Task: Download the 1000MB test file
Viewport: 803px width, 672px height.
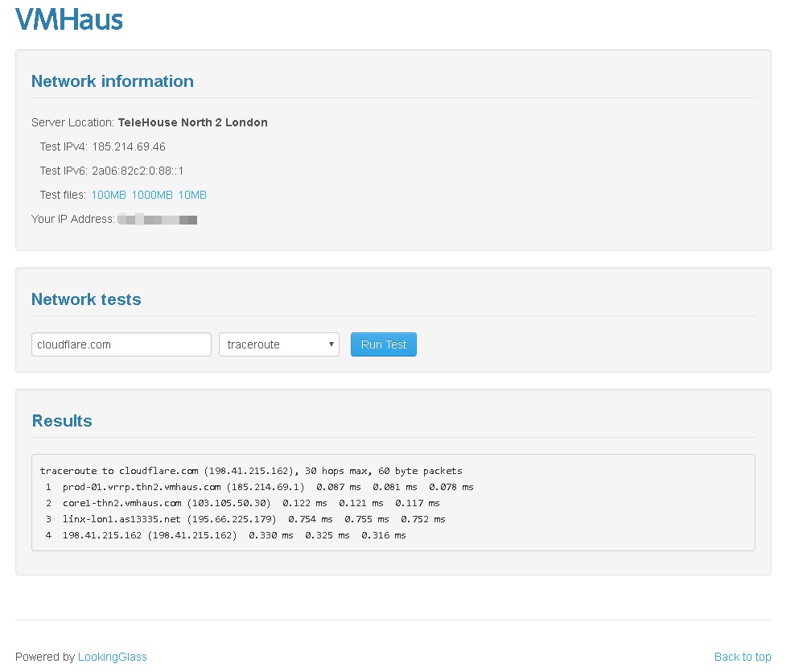Action: point(152,195)
